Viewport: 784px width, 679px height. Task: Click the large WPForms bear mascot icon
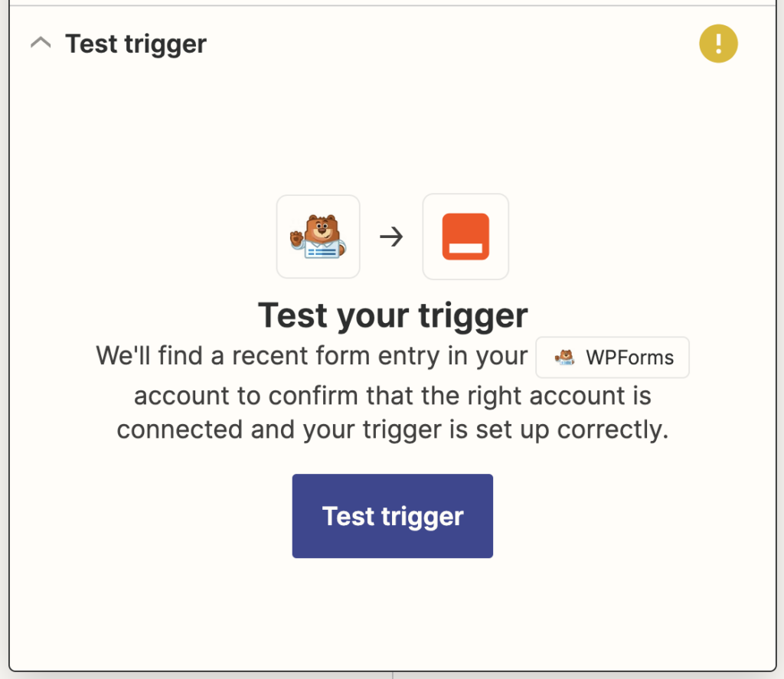[x=318, y=236]
